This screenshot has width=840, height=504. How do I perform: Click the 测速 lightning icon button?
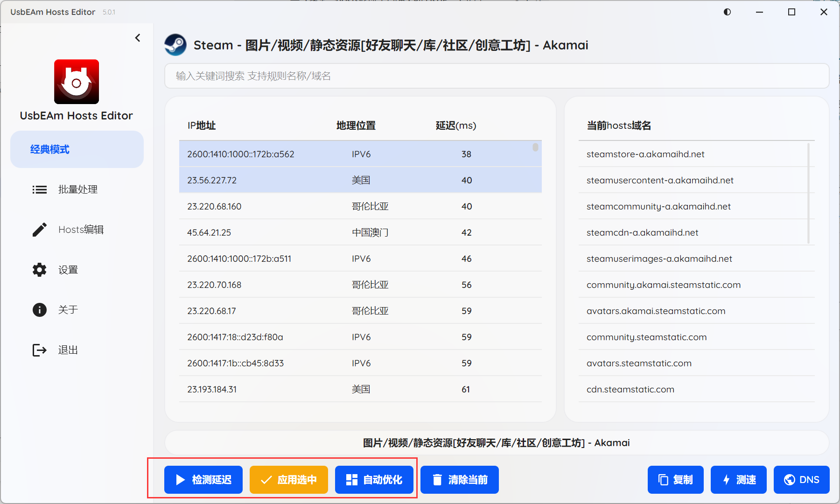(x=738, y=479)
